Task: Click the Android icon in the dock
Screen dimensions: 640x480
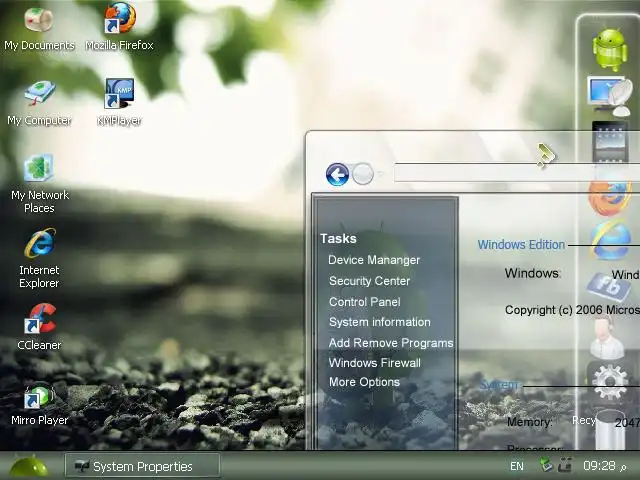Action: pyautogui.click(x=610, y=50)
